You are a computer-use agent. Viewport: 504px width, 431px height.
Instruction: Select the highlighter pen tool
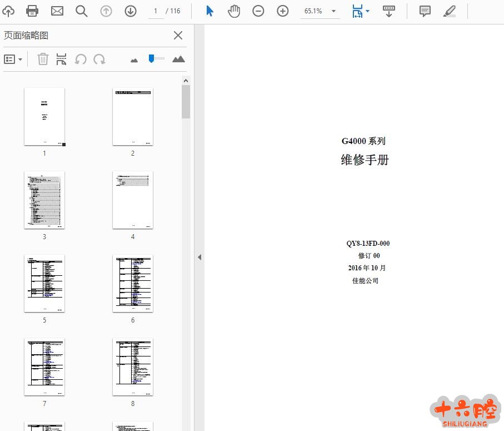point(450,11)
